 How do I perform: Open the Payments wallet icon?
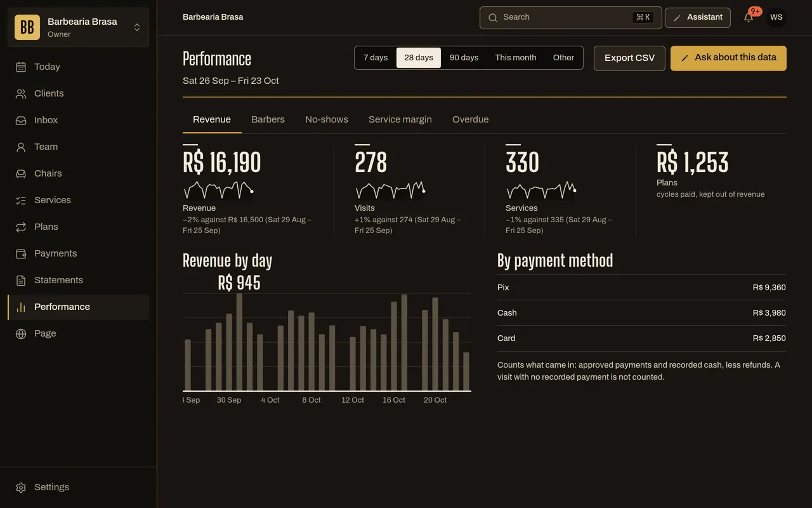(x=21, y=253)
